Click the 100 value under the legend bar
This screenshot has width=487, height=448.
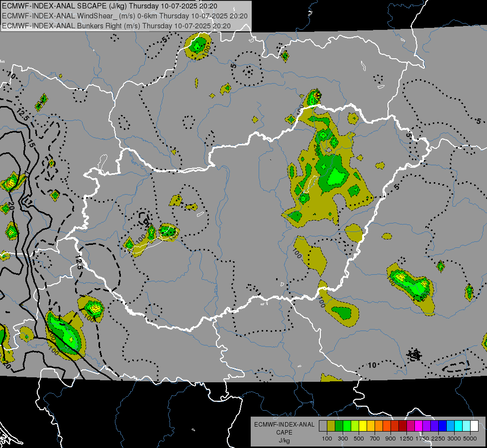coord(327,439)
